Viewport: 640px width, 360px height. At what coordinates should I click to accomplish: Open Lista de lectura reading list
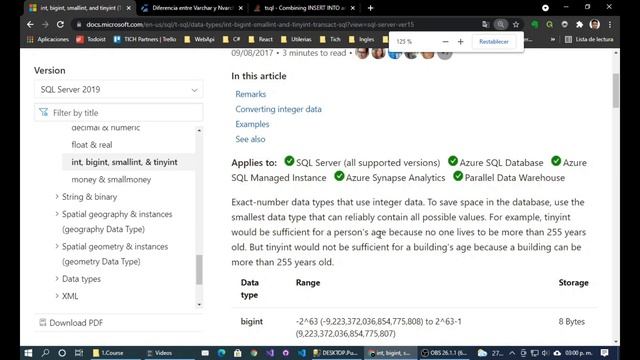pyautogui.click(x=589, y=40)
